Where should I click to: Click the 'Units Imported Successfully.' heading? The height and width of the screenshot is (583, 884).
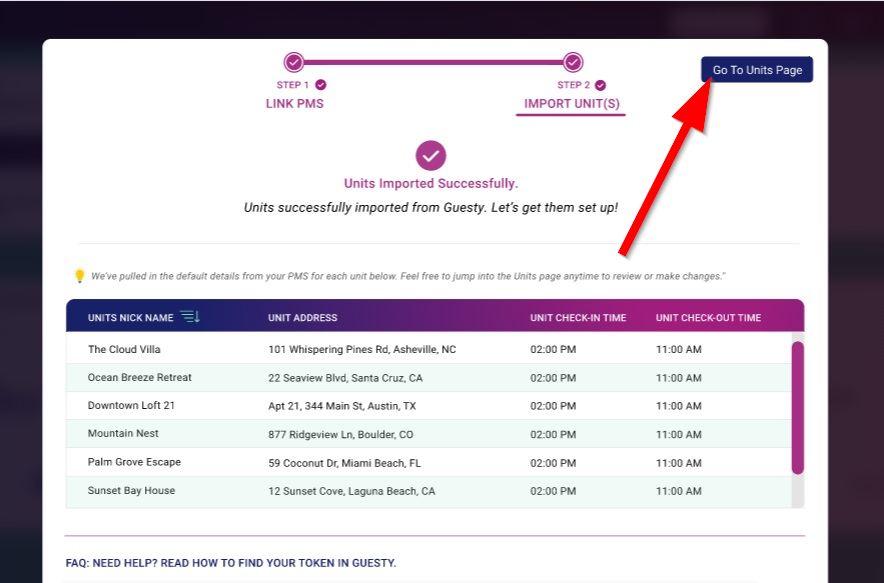coord(431,184)
